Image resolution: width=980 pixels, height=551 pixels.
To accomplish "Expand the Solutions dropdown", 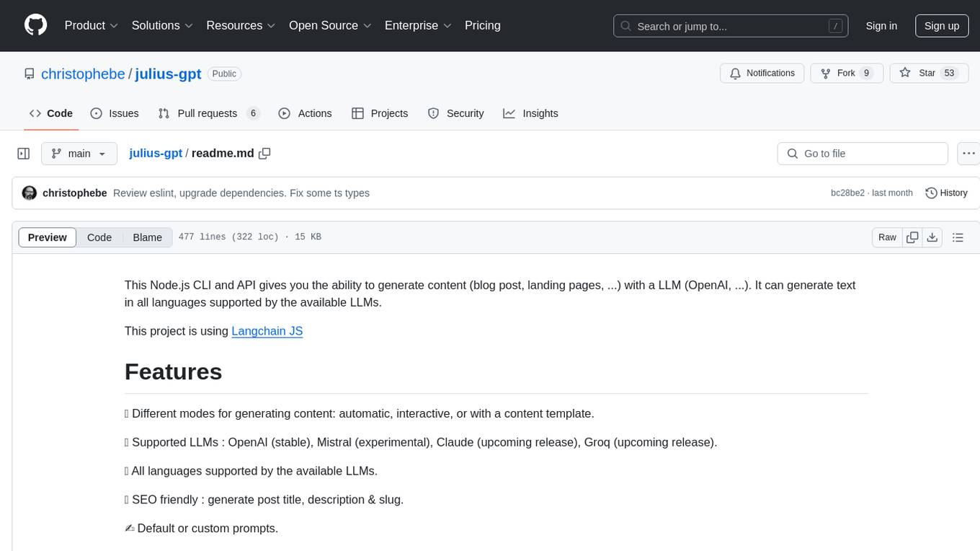I will 162,25.
